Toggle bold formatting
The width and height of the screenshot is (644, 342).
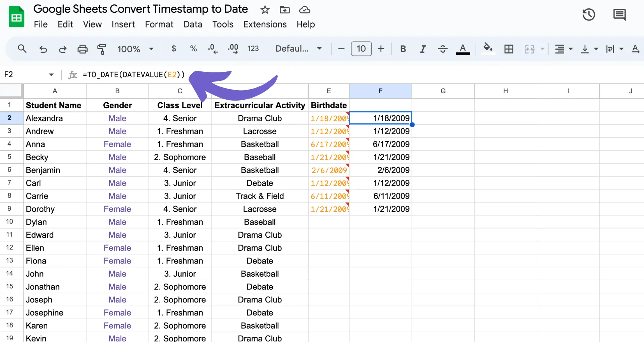pos(403,49)
